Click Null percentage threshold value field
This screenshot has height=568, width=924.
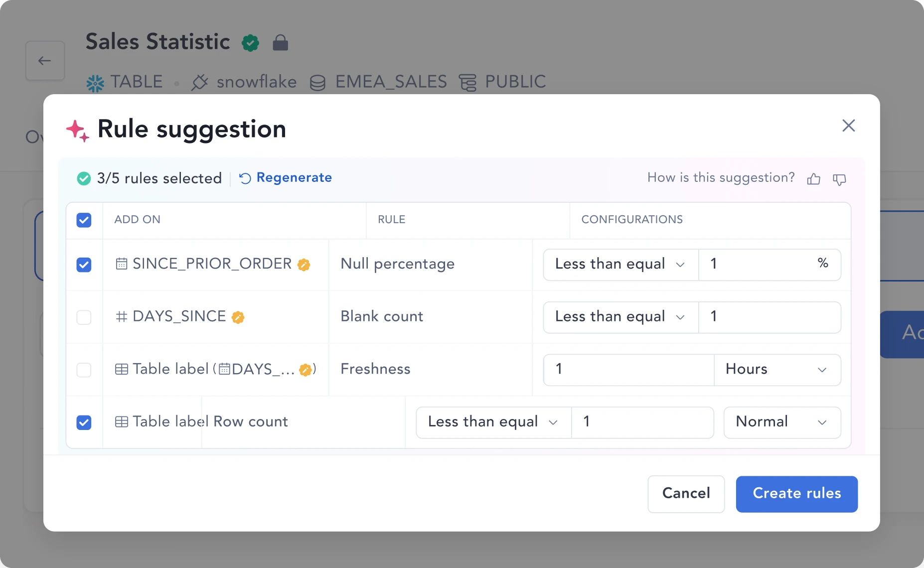[x=770, y=265]
